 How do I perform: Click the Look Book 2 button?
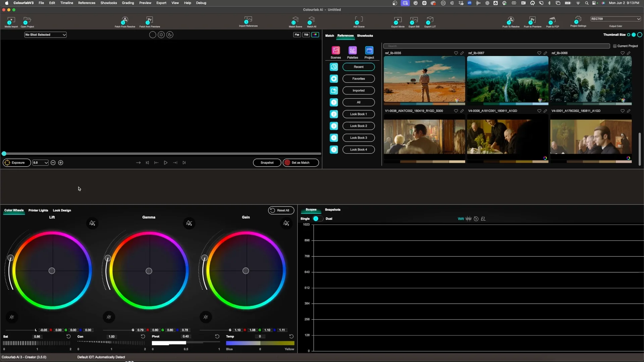[x=359, y=126]
